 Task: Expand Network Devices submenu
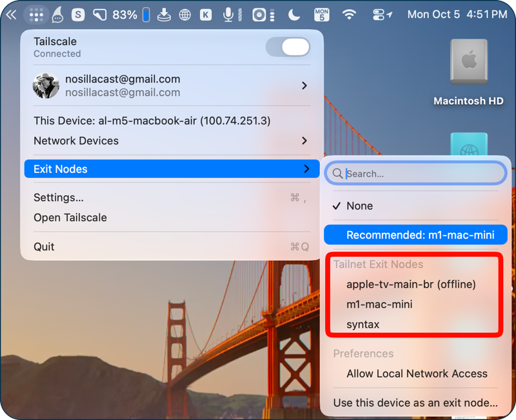(172, 141)
